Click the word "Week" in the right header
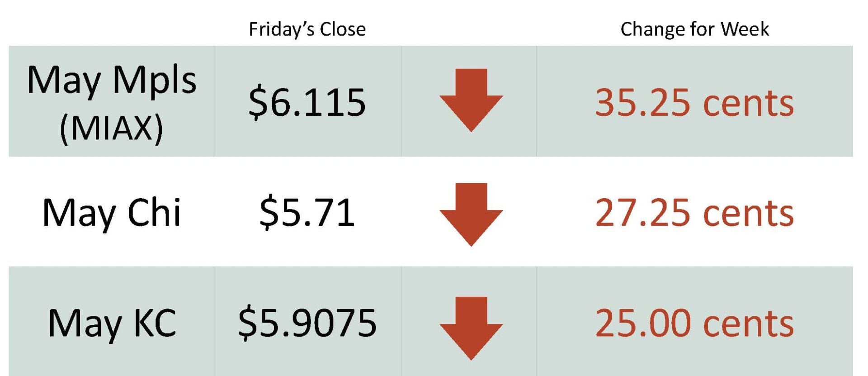 745,29
